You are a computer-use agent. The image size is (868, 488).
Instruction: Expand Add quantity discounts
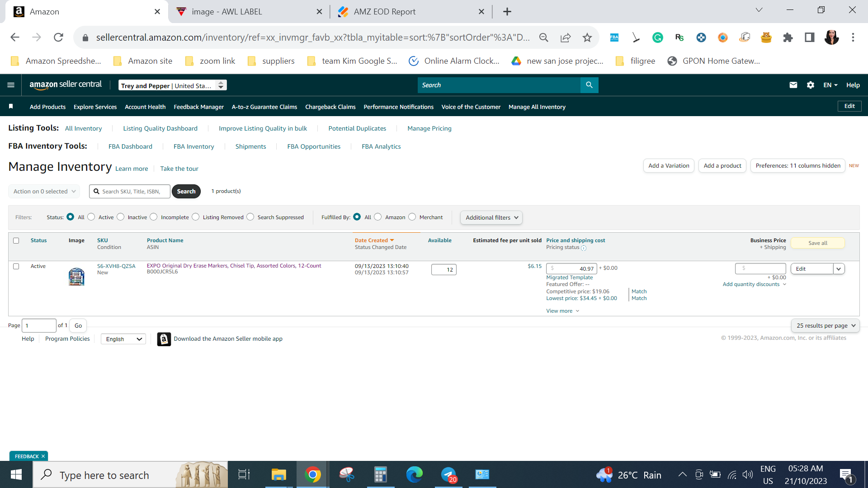[755, 285]
